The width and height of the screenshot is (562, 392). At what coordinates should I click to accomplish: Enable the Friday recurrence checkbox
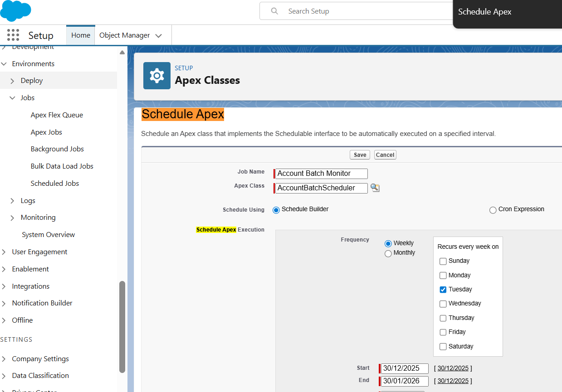coord(443,332)
